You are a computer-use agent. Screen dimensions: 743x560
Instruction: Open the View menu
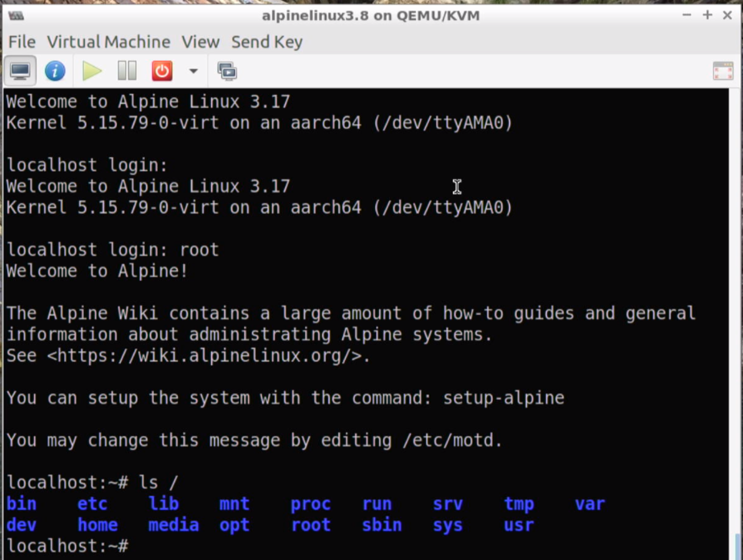tap(200, 42)
